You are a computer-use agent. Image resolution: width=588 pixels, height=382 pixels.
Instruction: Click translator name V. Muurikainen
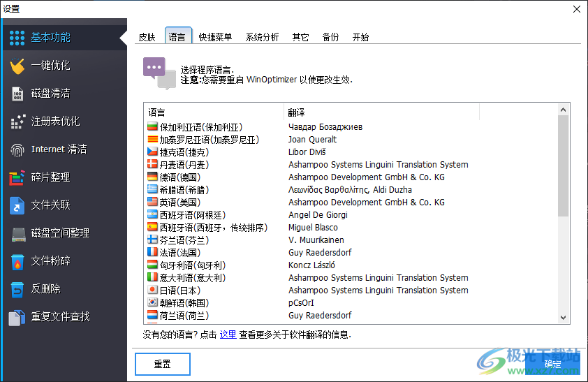(x=316, y=240)
